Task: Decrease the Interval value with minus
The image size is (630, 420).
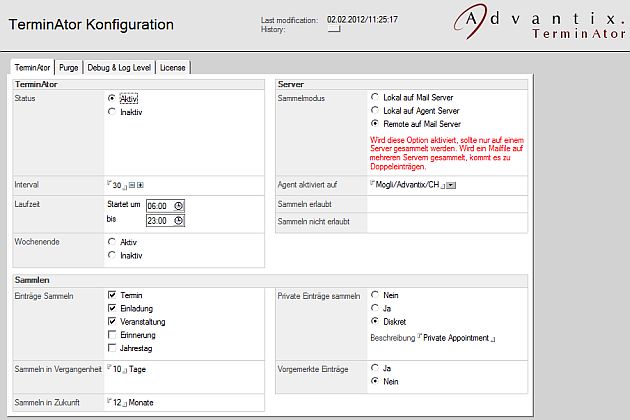Action: pyautogui.click(x=131, y=185)
